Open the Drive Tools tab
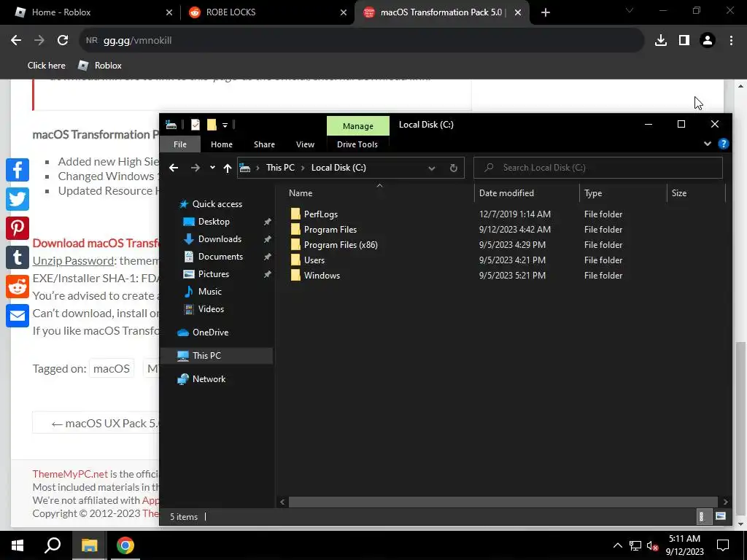The image size is (747, 560). click(357, 144)
